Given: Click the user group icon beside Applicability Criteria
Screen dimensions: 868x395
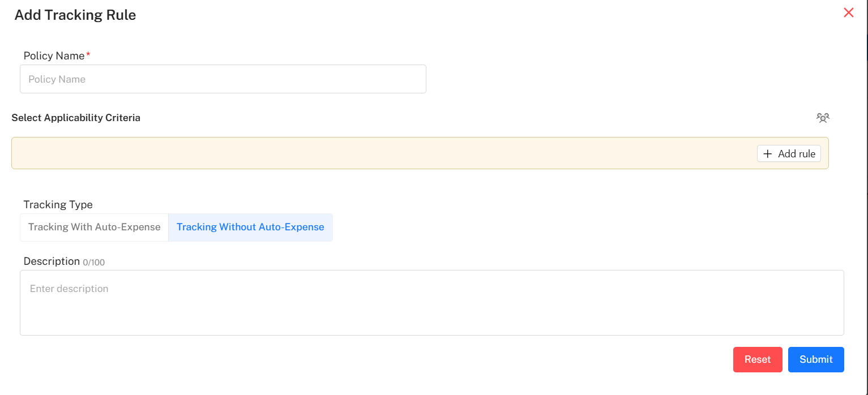Looking at the screenshot, I should point(822,118).
